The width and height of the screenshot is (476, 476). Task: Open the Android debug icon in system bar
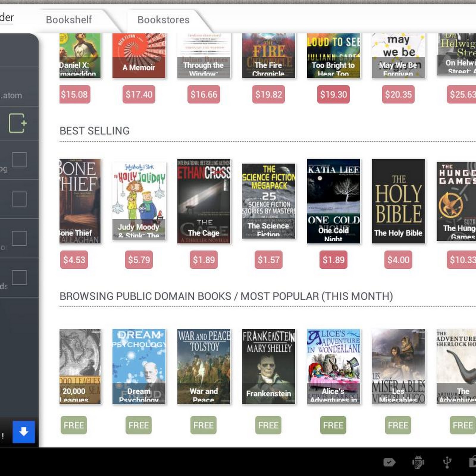(x=418, y=462)
